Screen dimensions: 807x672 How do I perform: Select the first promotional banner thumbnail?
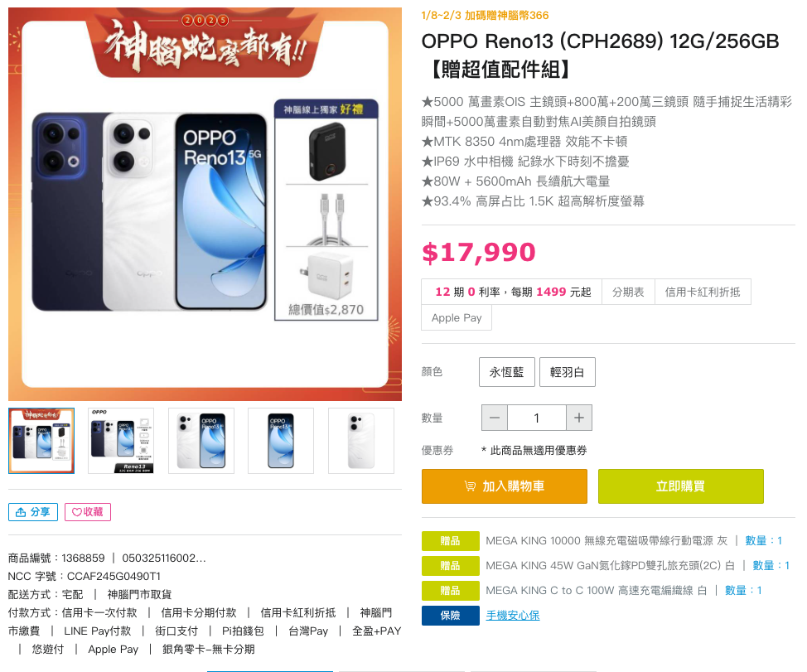coord(41,441)
